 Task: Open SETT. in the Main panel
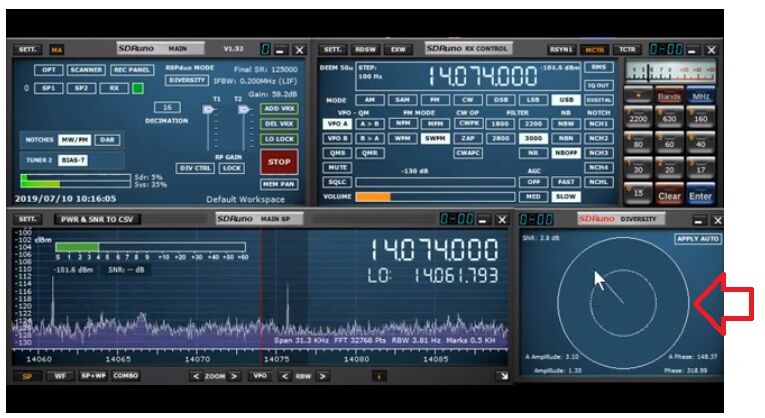pos(28,49)
